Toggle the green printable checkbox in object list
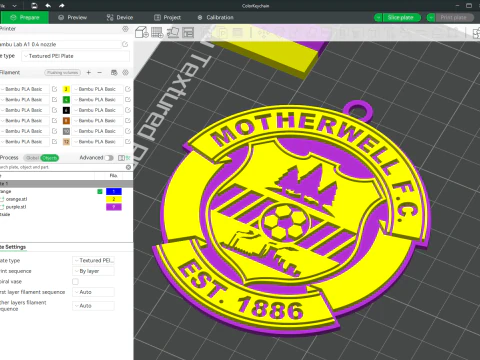Image resolution: width=480 pixels, height=360 pixels. click(x=100, y=191)
